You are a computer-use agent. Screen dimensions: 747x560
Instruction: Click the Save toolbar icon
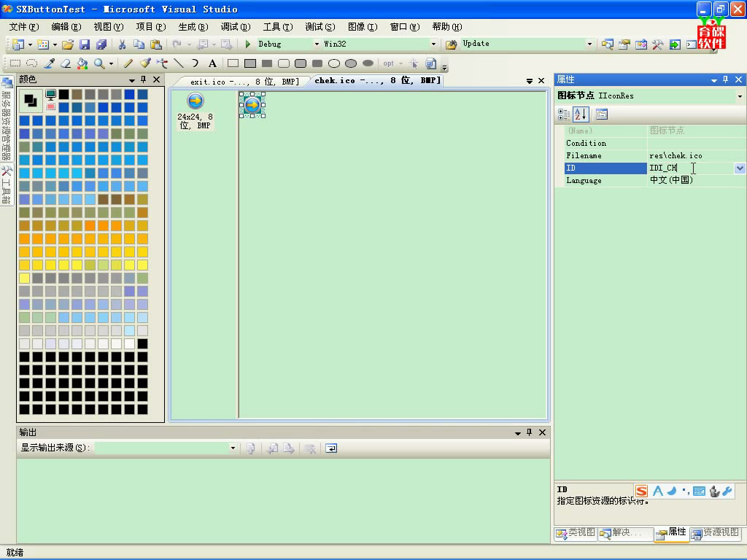pyautogui.click(x=85, y=44)
